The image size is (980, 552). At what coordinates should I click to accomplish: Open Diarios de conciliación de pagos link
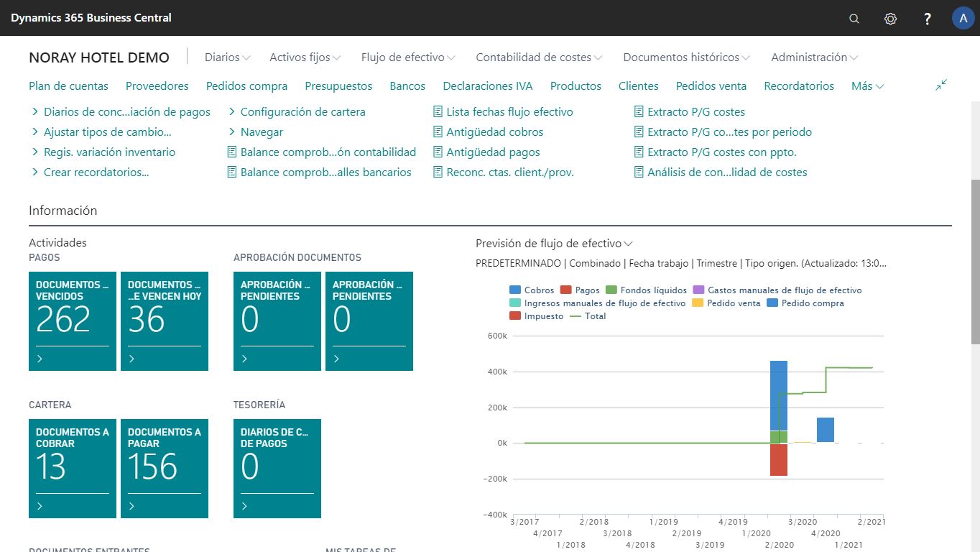click(x=127, y=112)
